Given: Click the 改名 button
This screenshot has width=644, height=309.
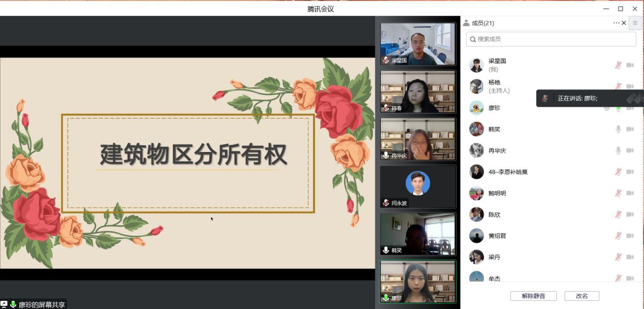Looking at the screenshot, I should [x=582, y=296].
